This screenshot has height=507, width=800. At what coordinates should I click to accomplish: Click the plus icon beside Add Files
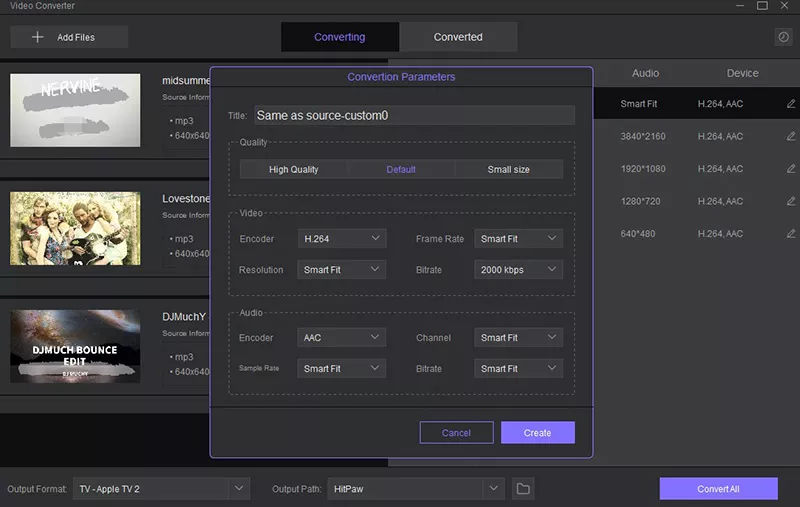tap(37, 37)
